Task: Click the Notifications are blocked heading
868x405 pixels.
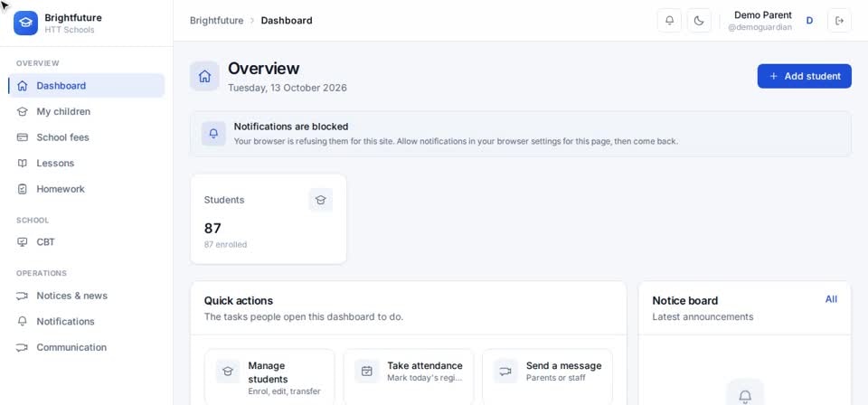Action: 291,127
